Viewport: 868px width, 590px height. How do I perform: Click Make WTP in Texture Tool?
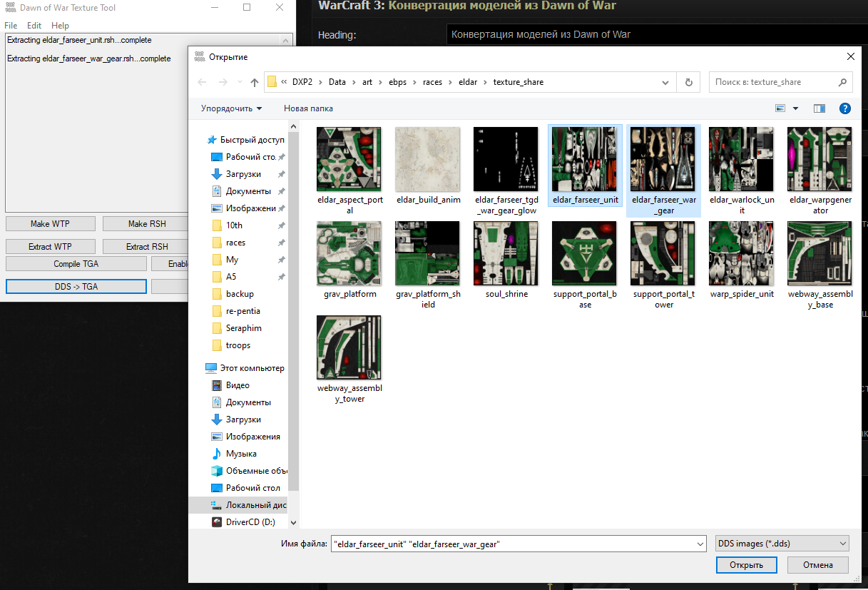point(50,224)
